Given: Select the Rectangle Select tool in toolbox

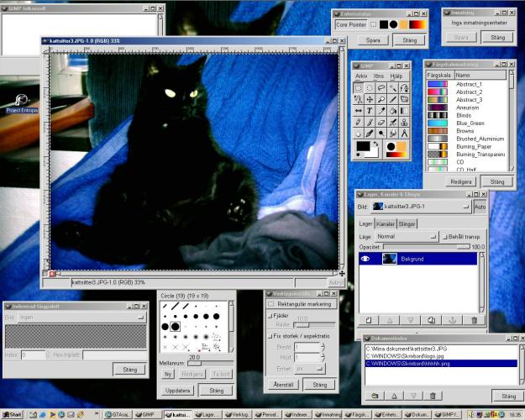Looking at the screenshot, I should click(359, 87).
